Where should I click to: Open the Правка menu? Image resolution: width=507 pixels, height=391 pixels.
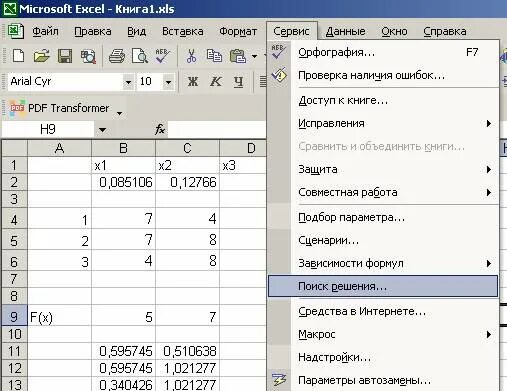(93, 31)
